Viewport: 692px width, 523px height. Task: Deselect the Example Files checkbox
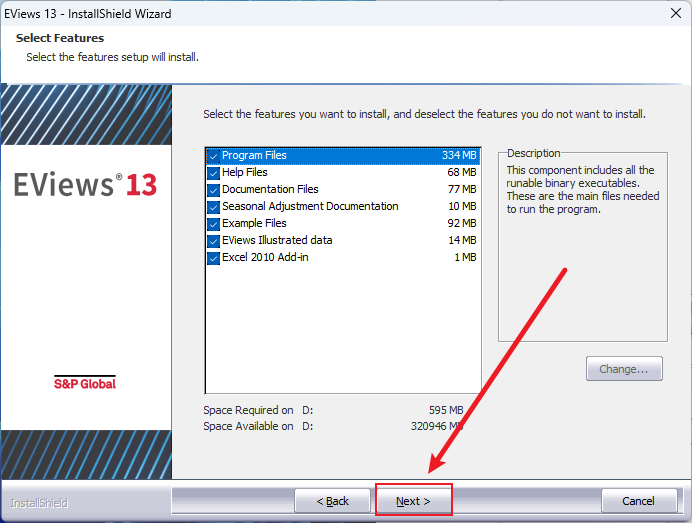[x=214, y=224]
